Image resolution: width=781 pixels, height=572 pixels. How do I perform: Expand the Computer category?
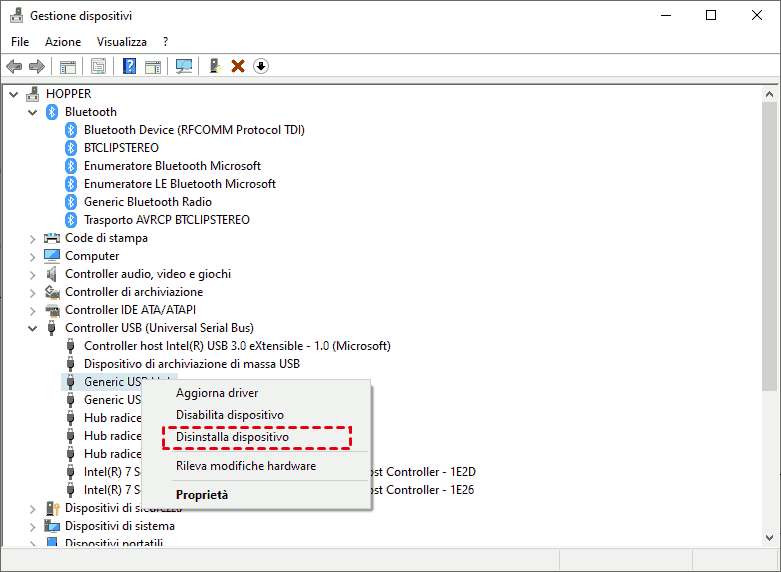click(x=32, y=257)
